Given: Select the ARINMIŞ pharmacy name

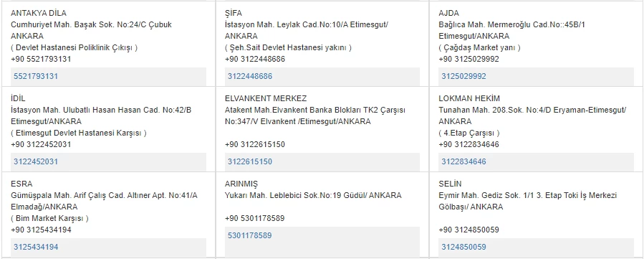Looking at the screenshot, I should (241, 184).
